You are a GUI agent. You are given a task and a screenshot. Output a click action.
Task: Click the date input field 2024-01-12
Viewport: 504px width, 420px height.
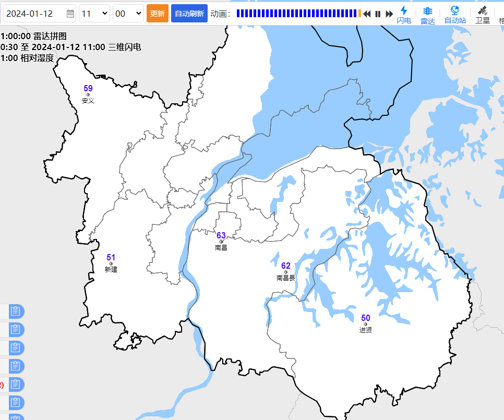point(34,14)
